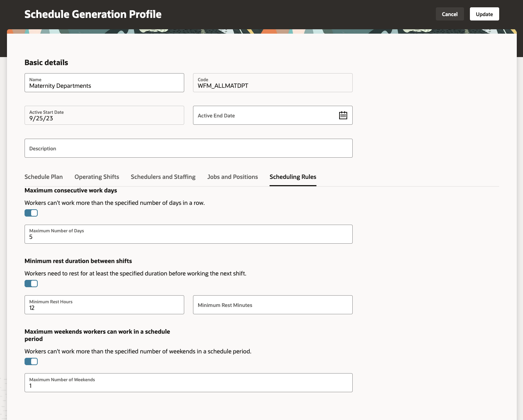Image resolution: width=523 pixels, height=420 pixels.
Task: Turn off the Maximum weekends rule switch
Action: 31,361
